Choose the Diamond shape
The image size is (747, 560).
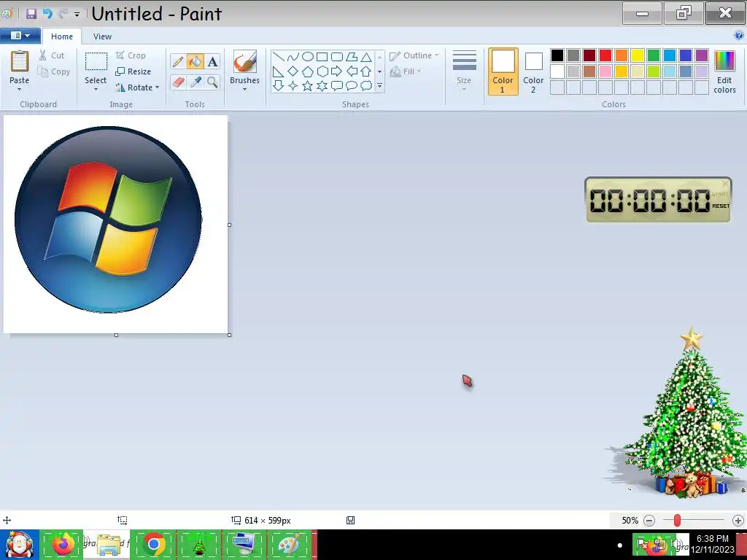coord(293,71)
